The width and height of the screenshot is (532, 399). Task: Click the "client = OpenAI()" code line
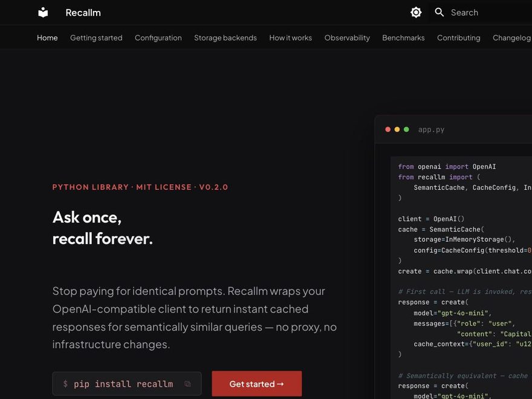(x=431, y=219)
